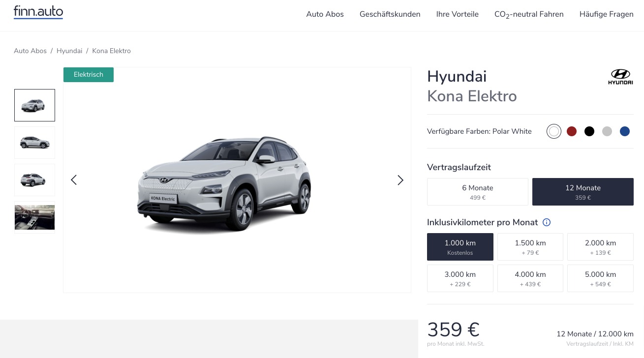The height and width of the screenshot is (358, 644).
Task: Click the Auto Abos breadcrumb link
Action: pos(30,51)
